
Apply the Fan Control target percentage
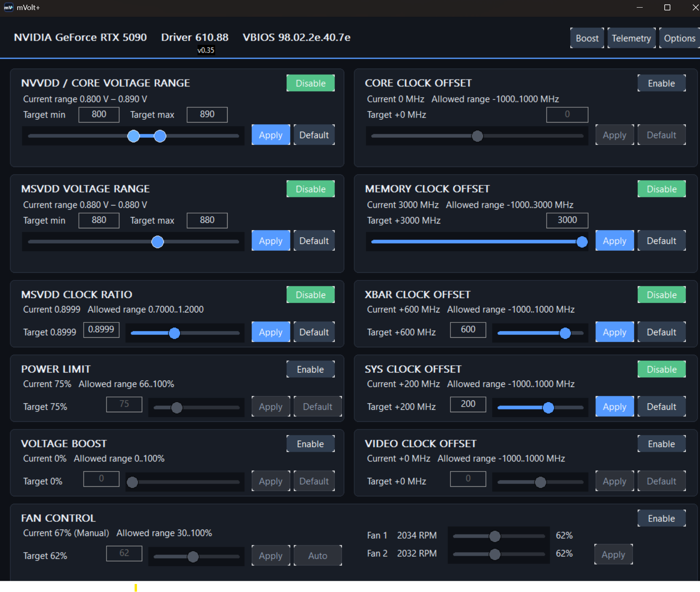point(271,556)
